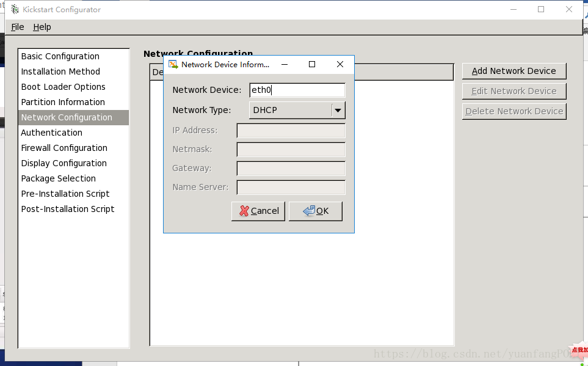Select Basic Configuration in the sidebar
Screen dimensions: 588x366
73,56
